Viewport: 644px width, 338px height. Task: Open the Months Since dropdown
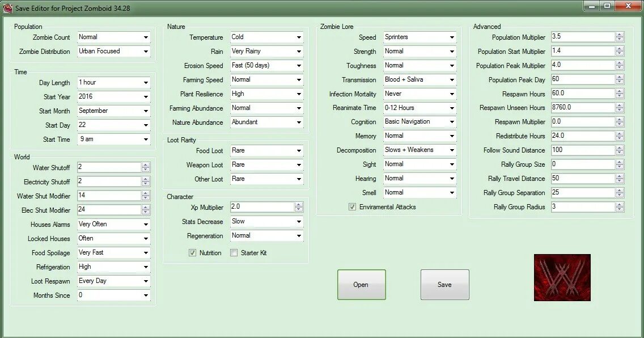pos(114,295)
